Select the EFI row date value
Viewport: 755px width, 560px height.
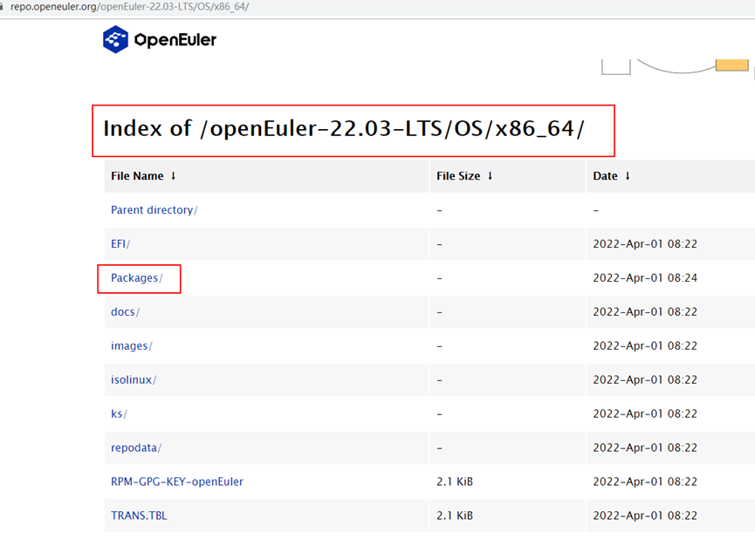645,244
